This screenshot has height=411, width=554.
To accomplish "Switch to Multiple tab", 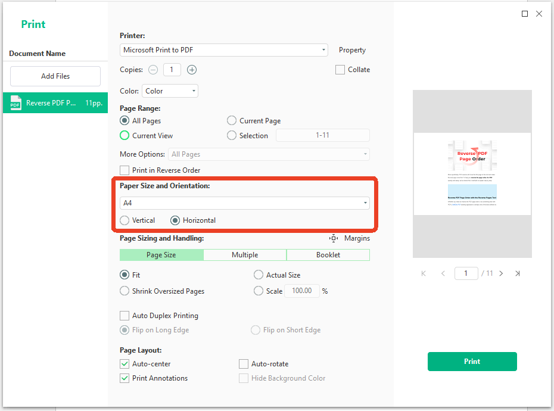I will point(245,255).
